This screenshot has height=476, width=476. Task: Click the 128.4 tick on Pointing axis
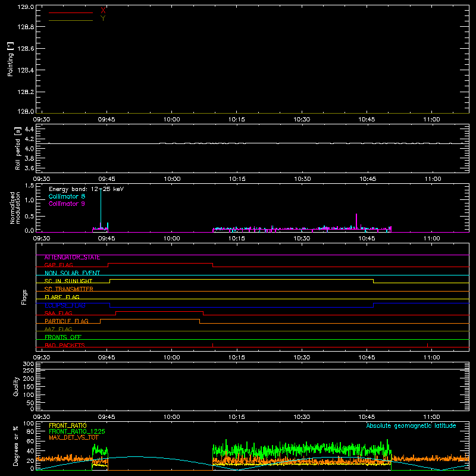pos(26,70)
